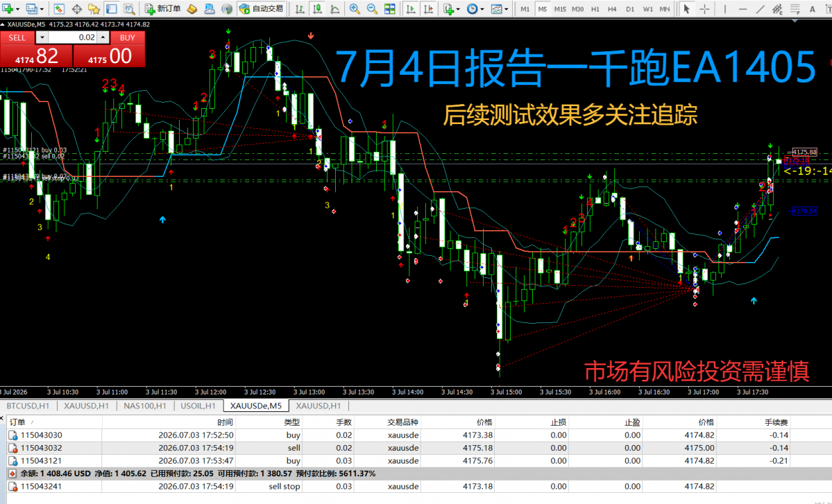Click the lot volume 0.02 field

click(72, 37)
